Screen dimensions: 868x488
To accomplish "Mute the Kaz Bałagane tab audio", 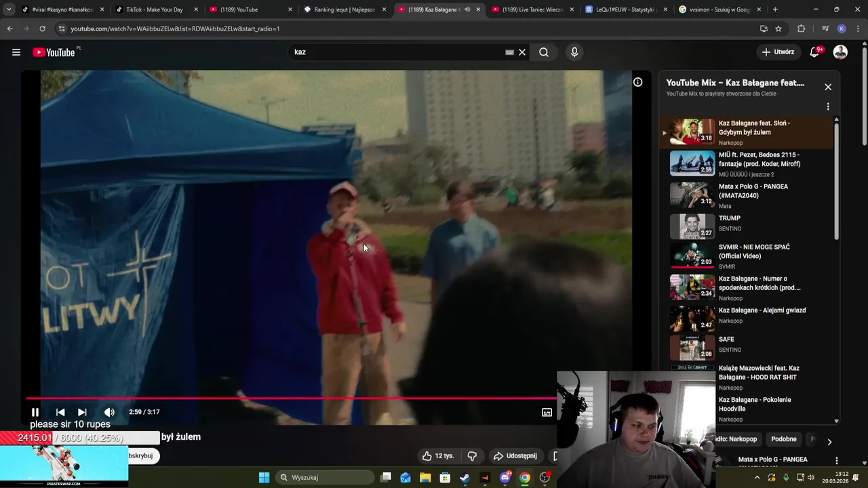I will [x=467, y=9].
